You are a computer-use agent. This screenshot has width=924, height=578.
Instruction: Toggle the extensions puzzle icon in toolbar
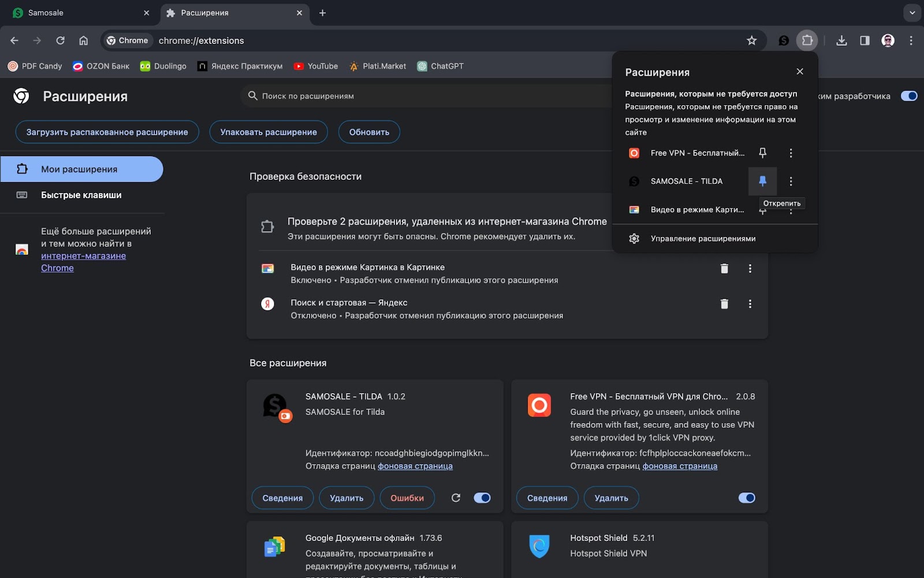[807, 40]
